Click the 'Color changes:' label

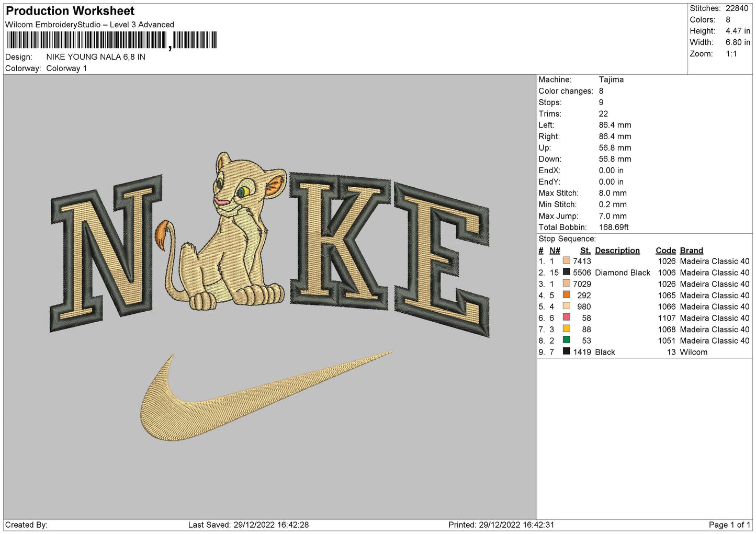[566, 91]
